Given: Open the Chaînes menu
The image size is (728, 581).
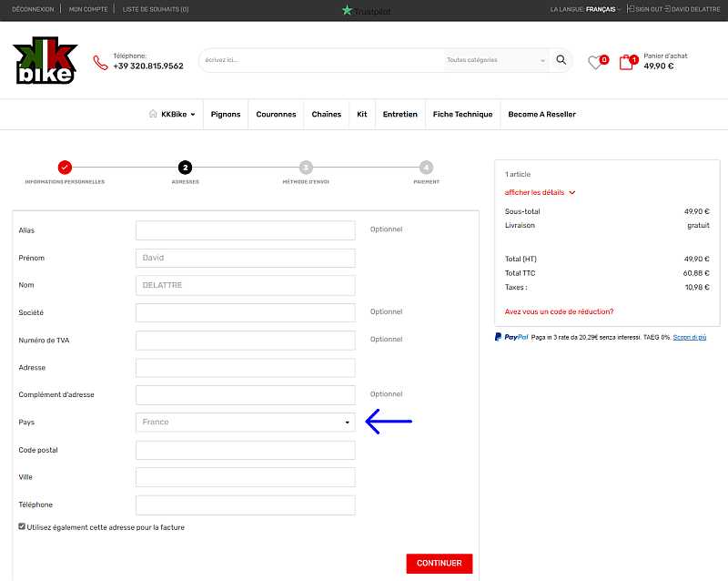Looking at the screenshot, I should pyautogui.click(x=327, y=115).
